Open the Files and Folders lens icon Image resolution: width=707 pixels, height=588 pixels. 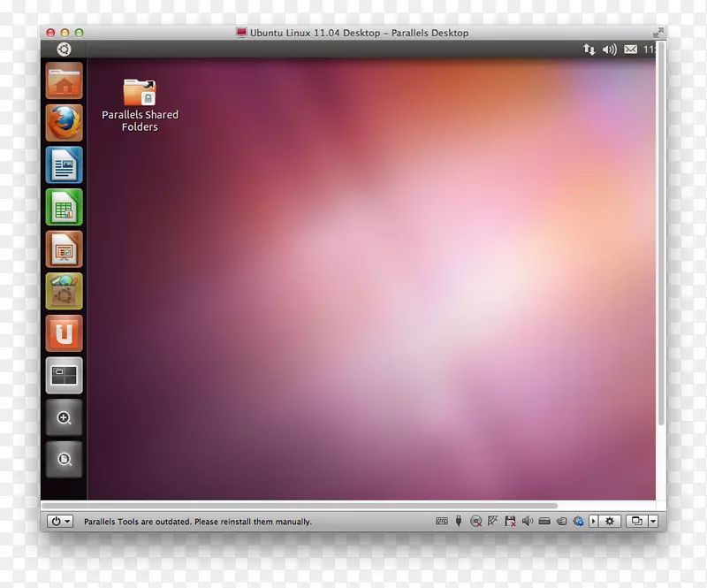64,460
